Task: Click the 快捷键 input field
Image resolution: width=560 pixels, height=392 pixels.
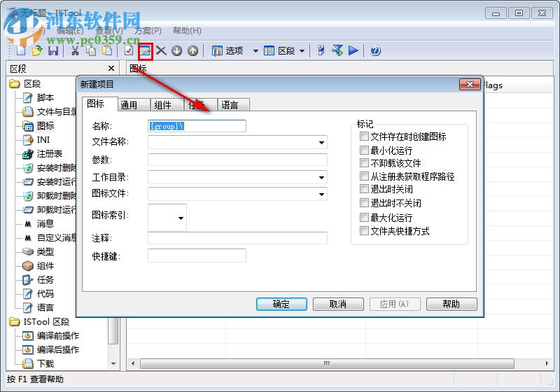Action: 197,255
